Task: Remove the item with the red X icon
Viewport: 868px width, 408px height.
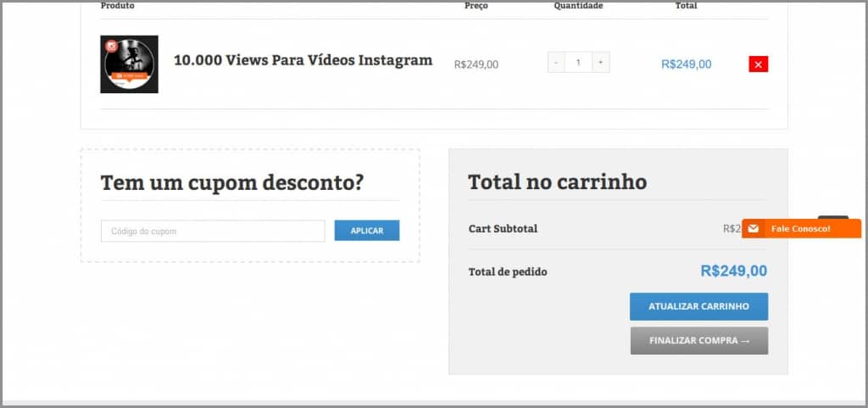Action: pos(758,64)
